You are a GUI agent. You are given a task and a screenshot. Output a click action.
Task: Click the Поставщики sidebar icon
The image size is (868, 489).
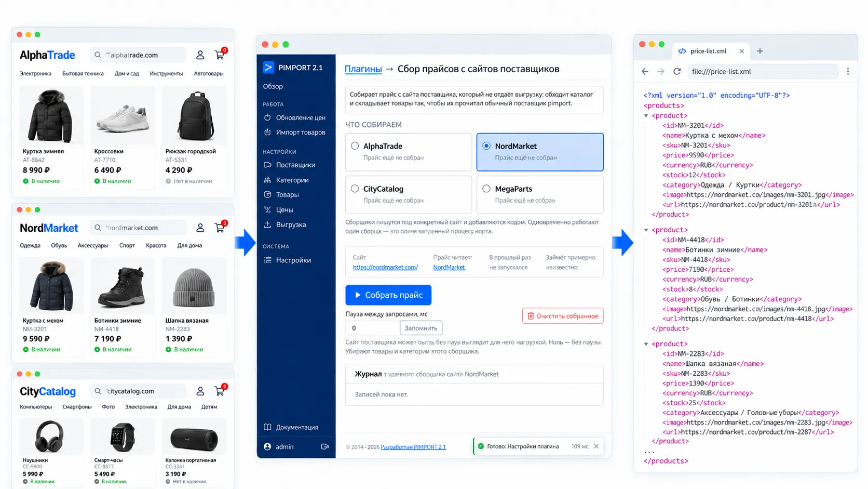tap(267, 165)
